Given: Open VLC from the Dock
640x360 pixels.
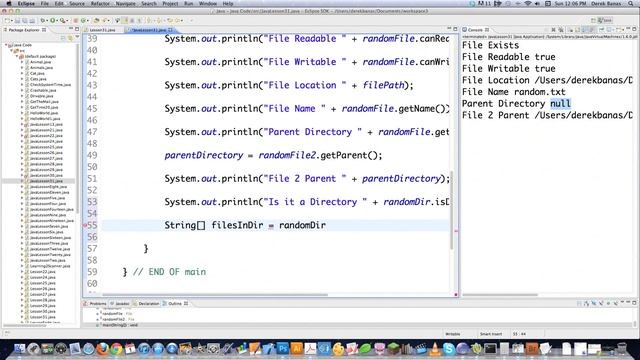Looking at the screenshot, I should (435, 349).
